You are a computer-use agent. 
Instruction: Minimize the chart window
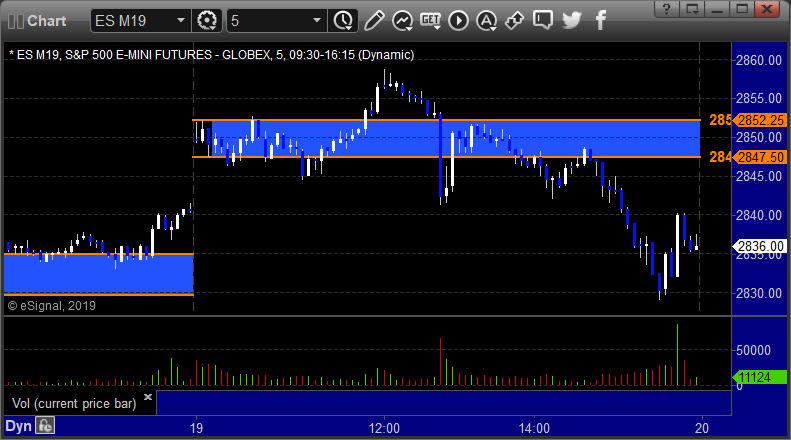click(x=717, y=9)
